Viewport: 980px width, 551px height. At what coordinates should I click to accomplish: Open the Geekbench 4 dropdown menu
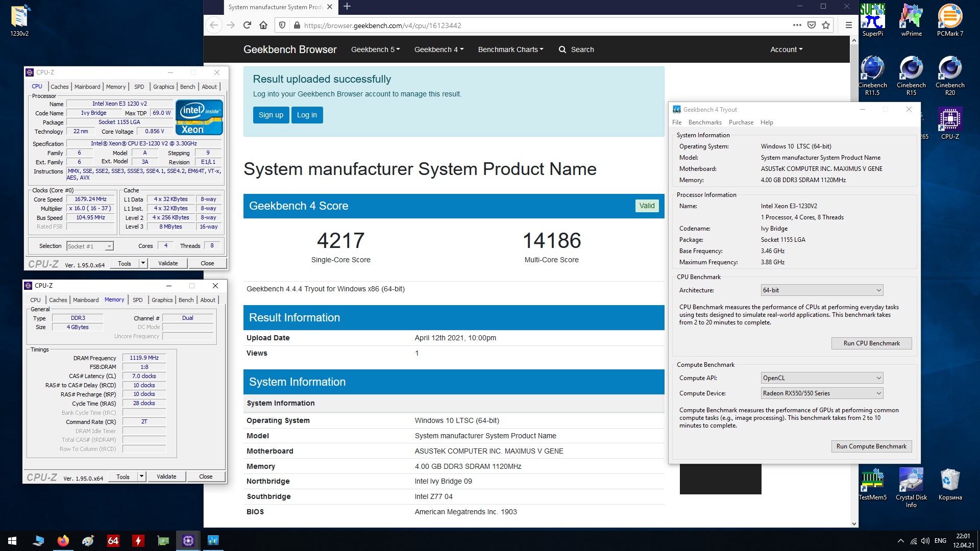click(x=439, y=49)
